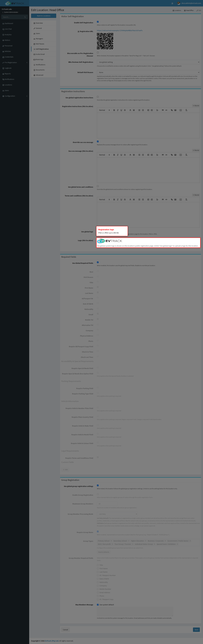This screenshot has height=644, width=203.
Task: Apply underline in Registration Instructions editor toolbar
Action: 121,110
